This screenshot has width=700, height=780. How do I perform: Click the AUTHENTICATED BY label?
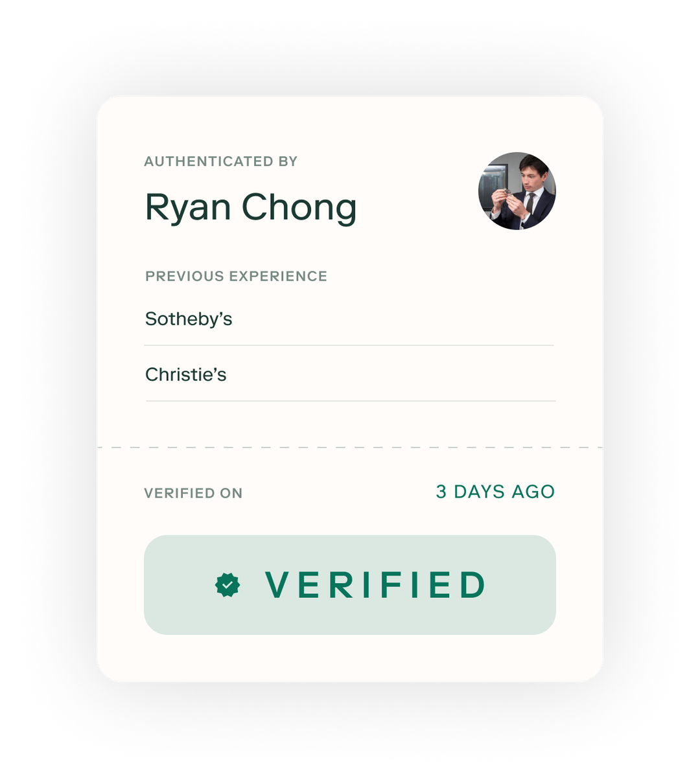click(x=221, y=161)
